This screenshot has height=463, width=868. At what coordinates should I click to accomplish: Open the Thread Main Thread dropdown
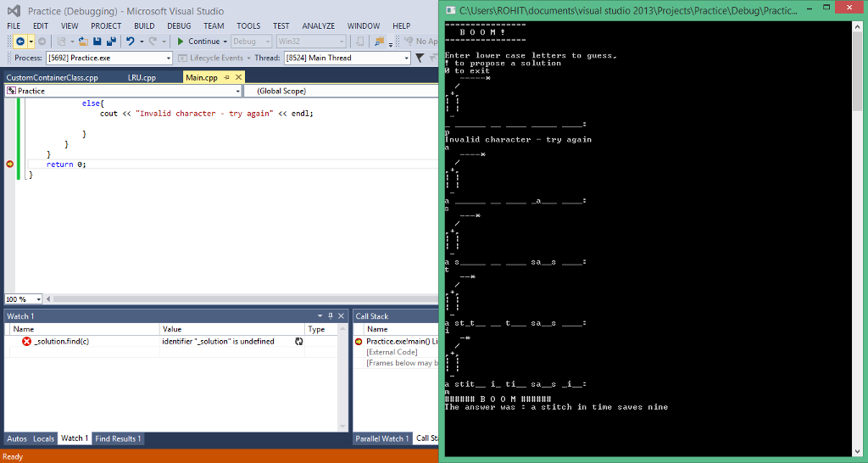click(347, 58)
